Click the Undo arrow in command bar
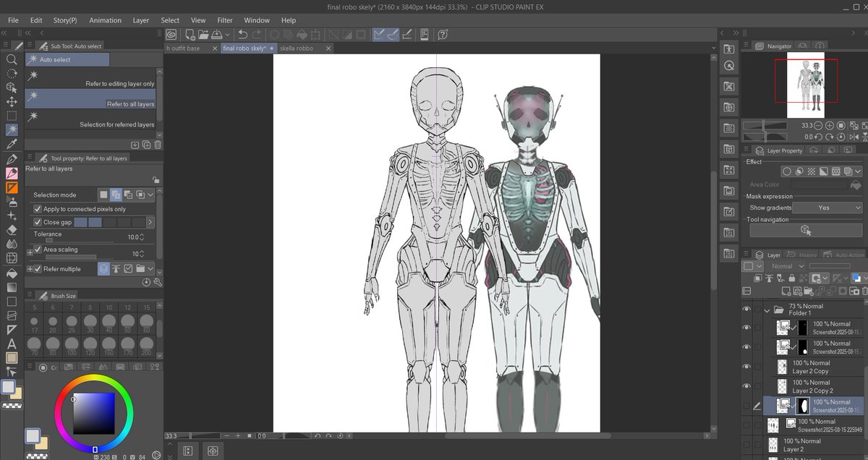Viewport: 868px width, 460px height. click(x=243, y=34)
